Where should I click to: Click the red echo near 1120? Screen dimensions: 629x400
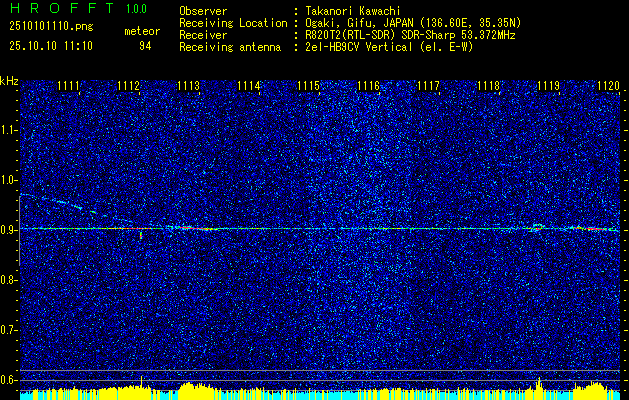(x=593, y=229)
